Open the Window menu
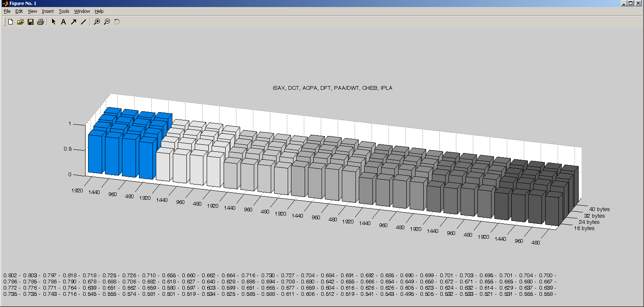This screenshot has width=644, height=307. 82,11
